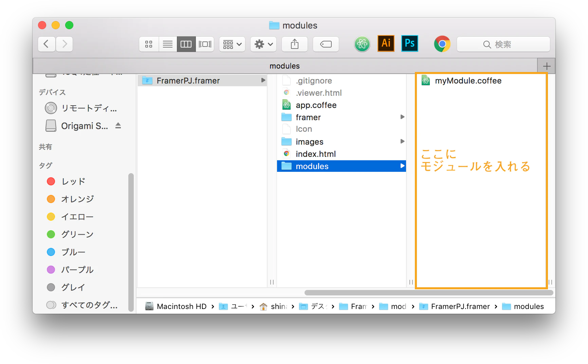This screenshot has height=364, width=588.
Task: Expand the framer folder
Action: tap(402, 117)
